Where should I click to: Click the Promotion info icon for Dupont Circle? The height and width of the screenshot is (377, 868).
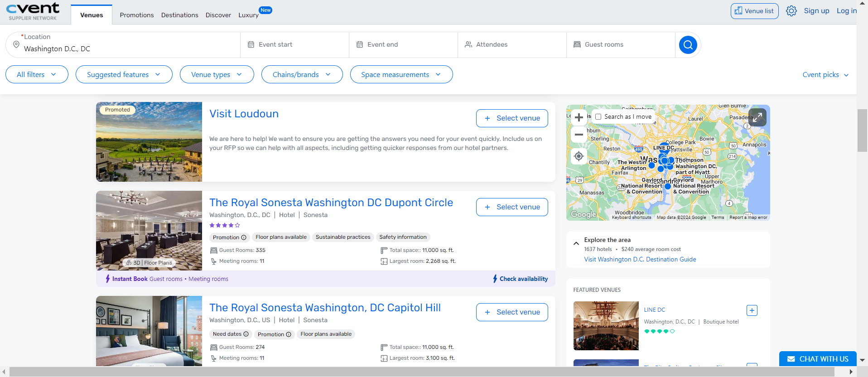coord(244,237)
